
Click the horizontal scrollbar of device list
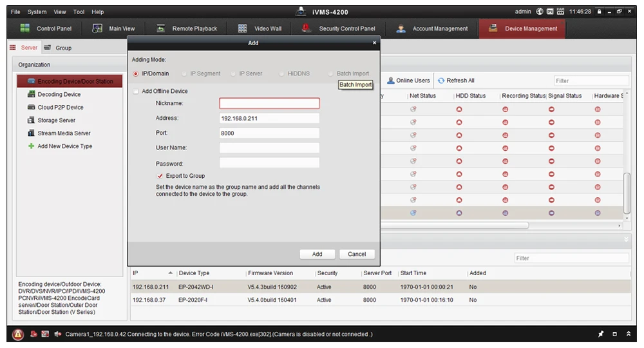point(454,226)
